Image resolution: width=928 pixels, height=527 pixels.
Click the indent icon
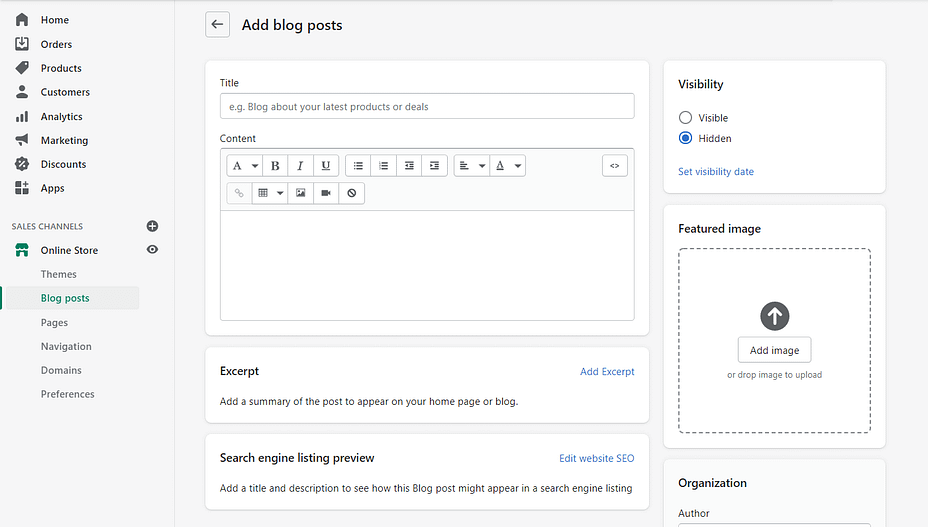[x=434, y=166]
